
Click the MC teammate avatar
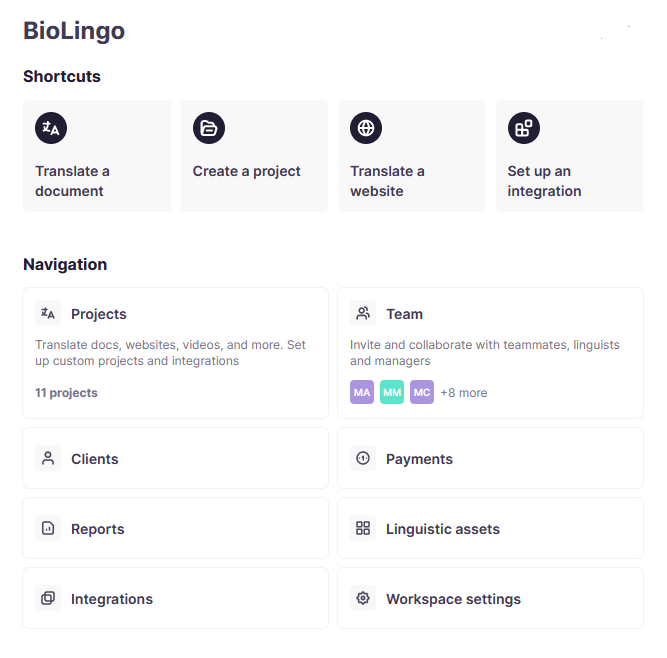(x=422, y=393)
